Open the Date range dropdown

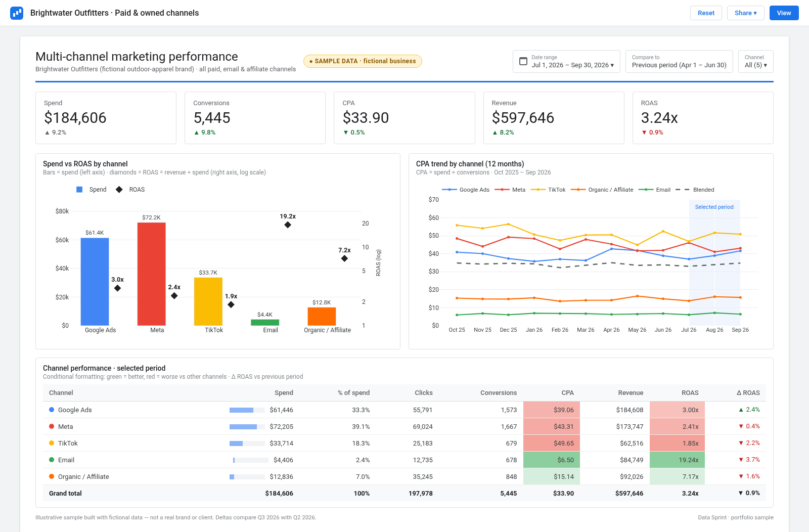pos(566,62)
